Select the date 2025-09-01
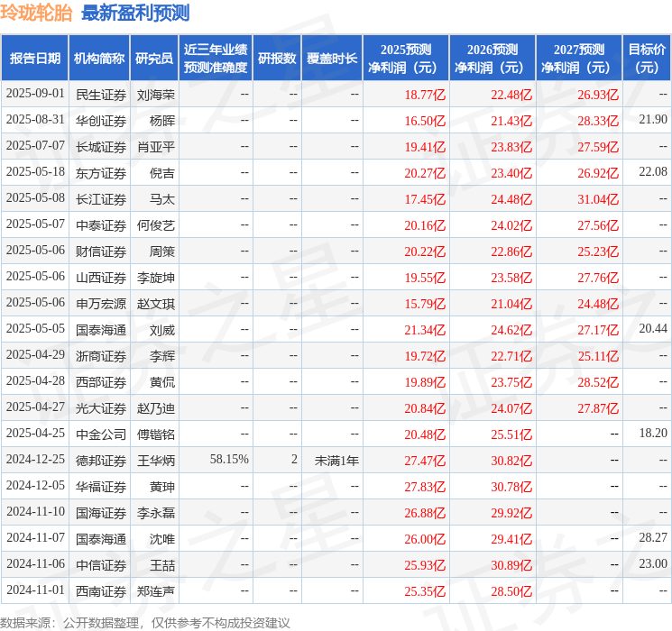Viewport: 672px width, 631px height. 35,94
